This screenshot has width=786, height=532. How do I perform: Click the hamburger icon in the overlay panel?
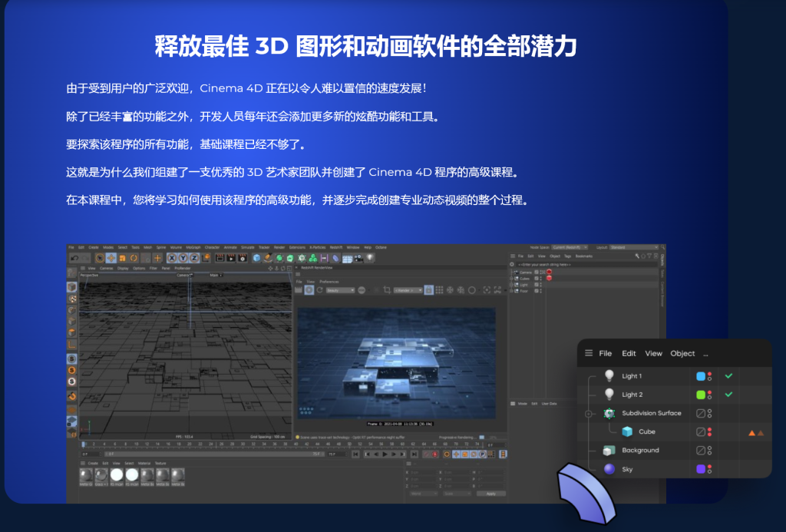point(589,353)
